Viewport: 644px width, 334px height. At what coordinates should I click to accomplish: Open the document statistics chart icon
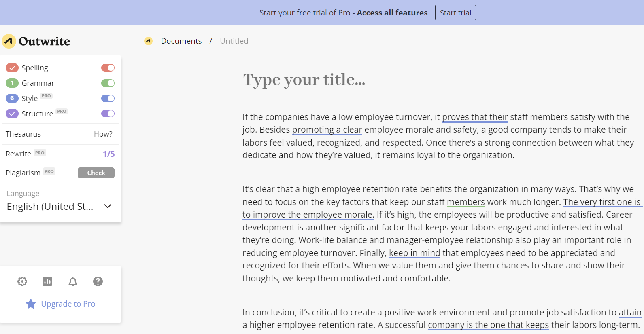coord(47,281)
